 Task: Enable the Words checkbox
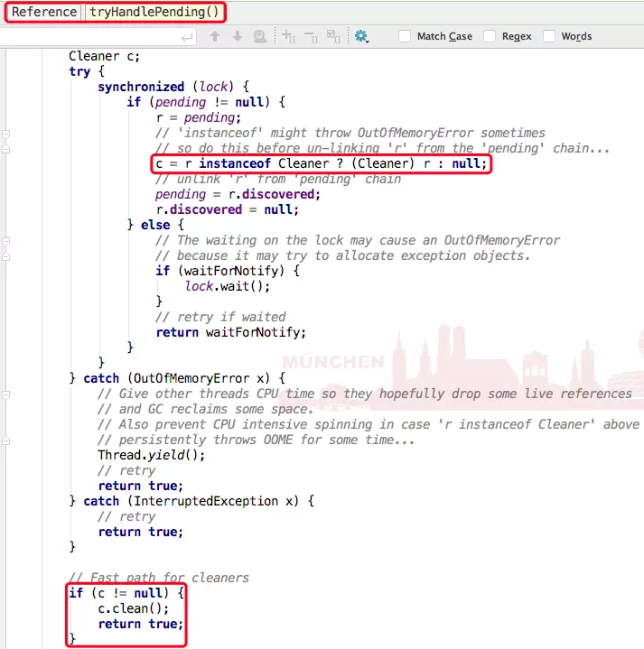point(549,36)
